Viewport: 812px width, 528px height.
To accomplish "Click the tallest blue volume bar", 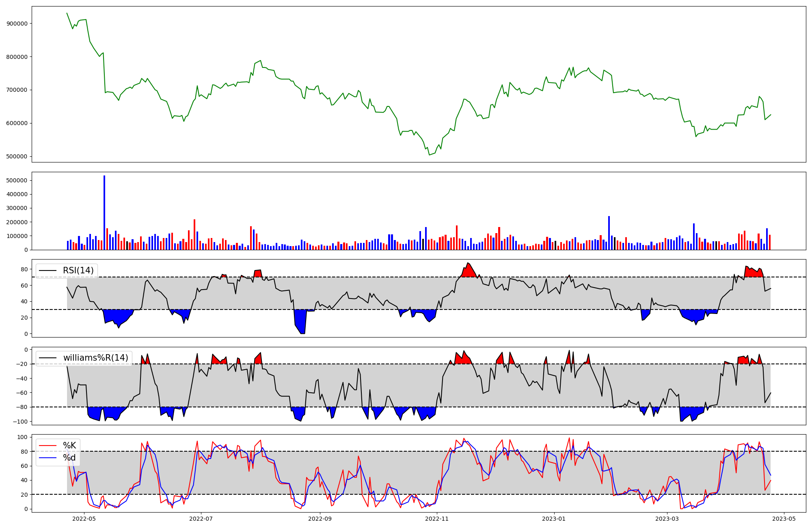I will [104, 212].
